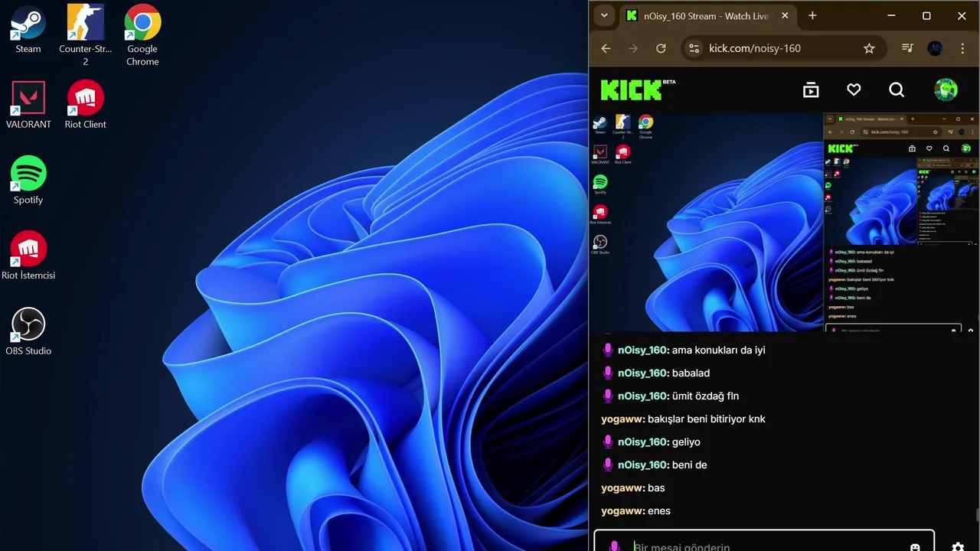Reload the Kick page in Chrome
The image size is (980, 551).
[661, 48]
